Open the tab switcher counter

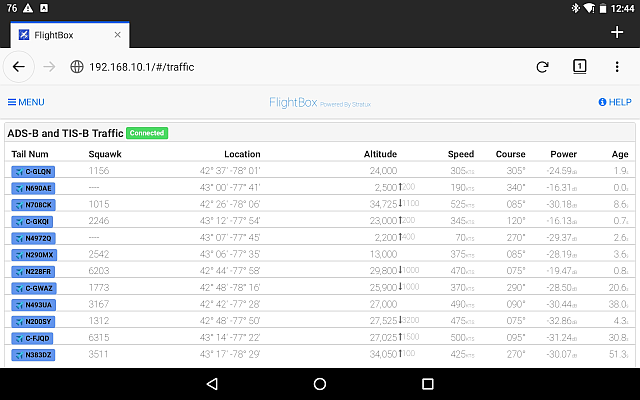tap(579, 67)
